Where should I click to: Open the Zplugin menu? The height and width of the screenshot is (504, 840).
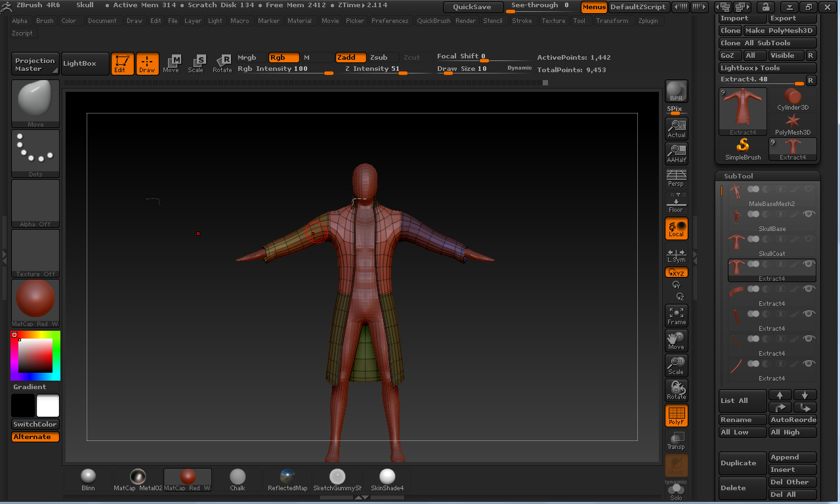[x=650, y=21]
